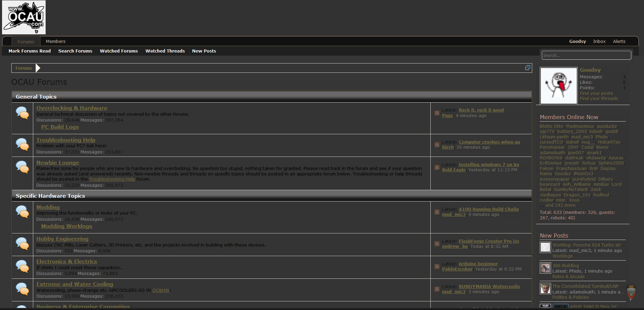Click 386 Buildlog poster avatar
This screenshot has width=644, height=310.
[545, 268]
